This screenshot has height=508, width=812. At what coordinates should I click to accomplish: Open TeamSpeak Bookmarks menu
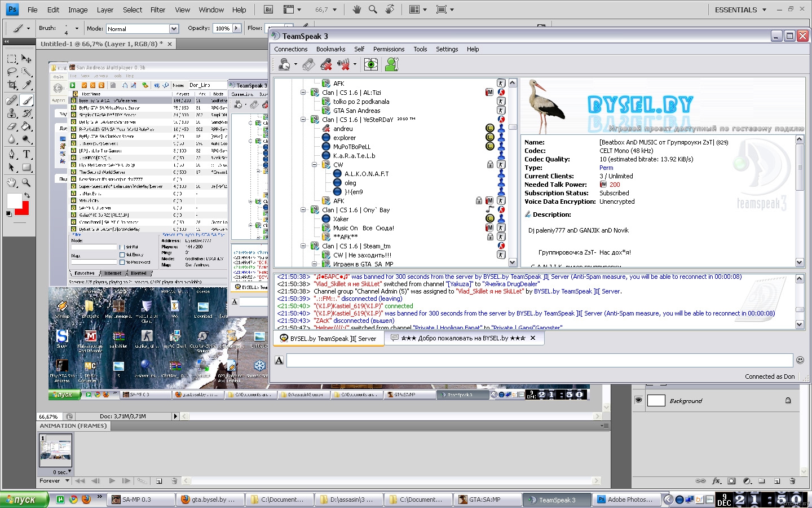(x=330, y=49)
